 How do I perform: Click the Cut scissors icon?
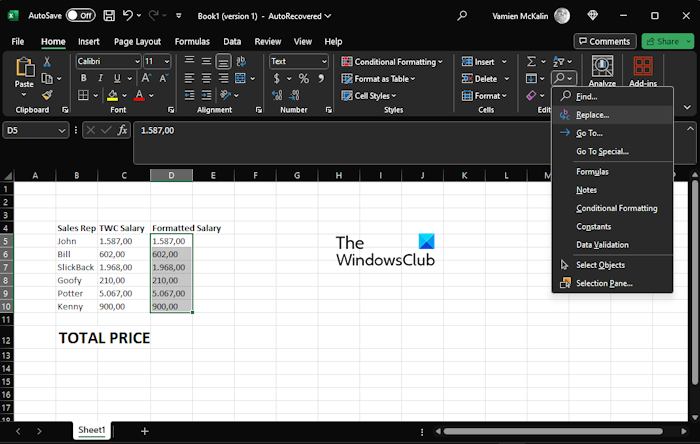46,62
